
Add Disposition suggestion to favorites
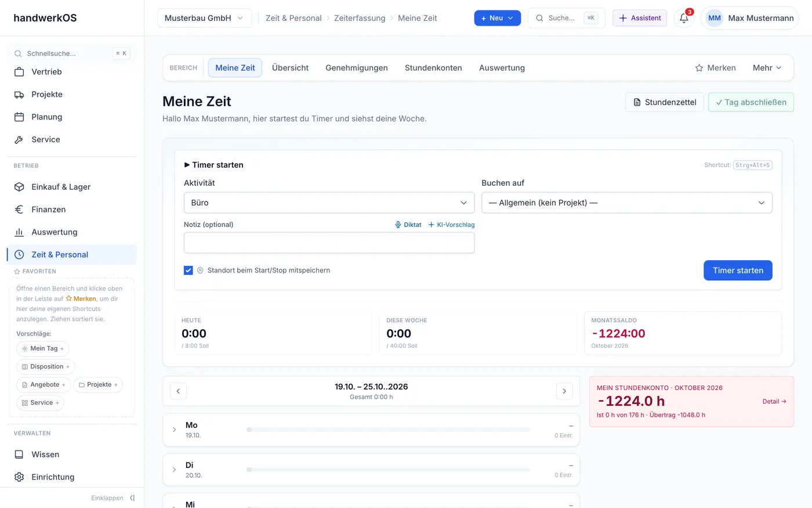(x=46, y=367)
